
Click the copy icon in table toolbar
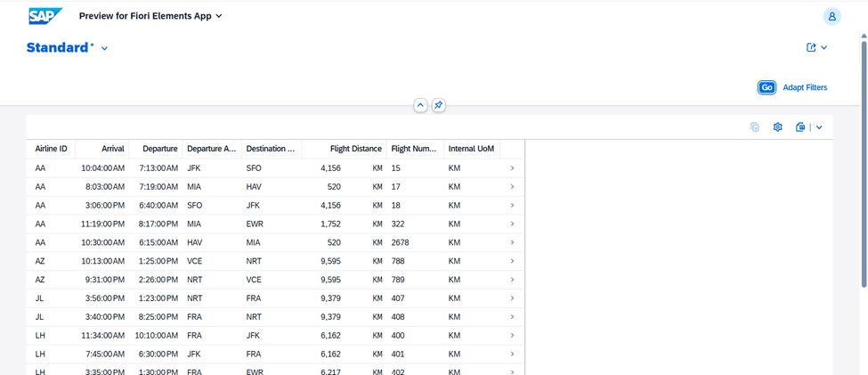tap(755, 127)
